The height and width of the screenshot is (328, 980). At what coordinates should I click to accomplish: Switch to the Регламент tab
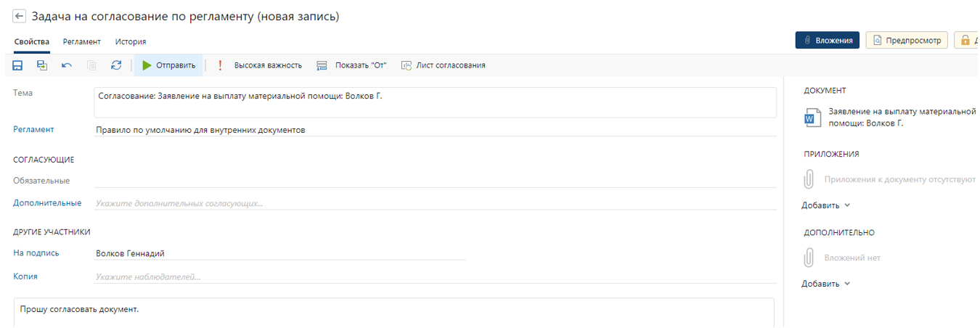pyautogui.click(x=81, y=42)
